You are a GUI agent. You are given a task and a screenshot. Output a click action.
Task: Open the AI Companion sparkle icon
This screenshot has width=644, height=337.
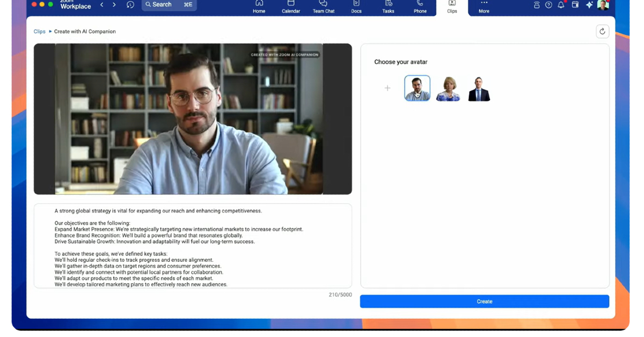pyautogui.click(x=589, y=5)
